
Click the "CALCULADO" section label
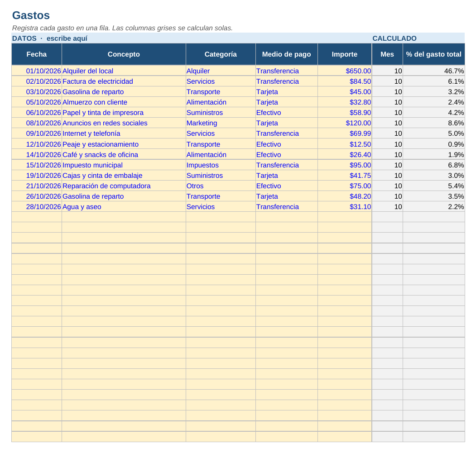pyautogui.click(x=394, y=38)
